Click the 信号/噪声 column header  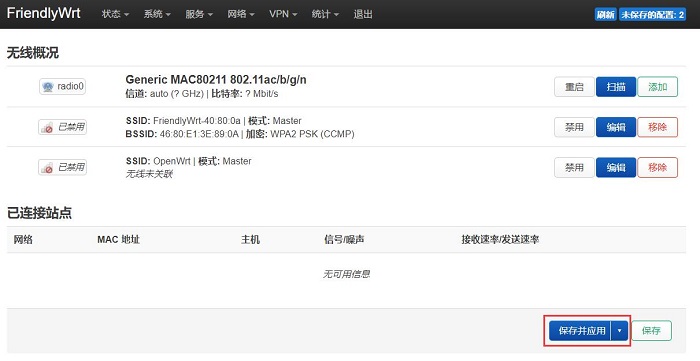344,240
